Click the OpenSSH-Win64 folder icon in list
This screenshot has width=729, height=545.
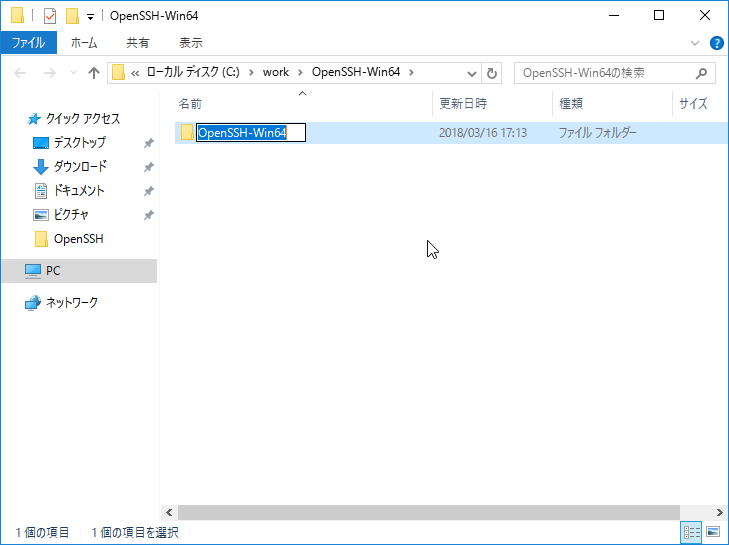(187, 133)
